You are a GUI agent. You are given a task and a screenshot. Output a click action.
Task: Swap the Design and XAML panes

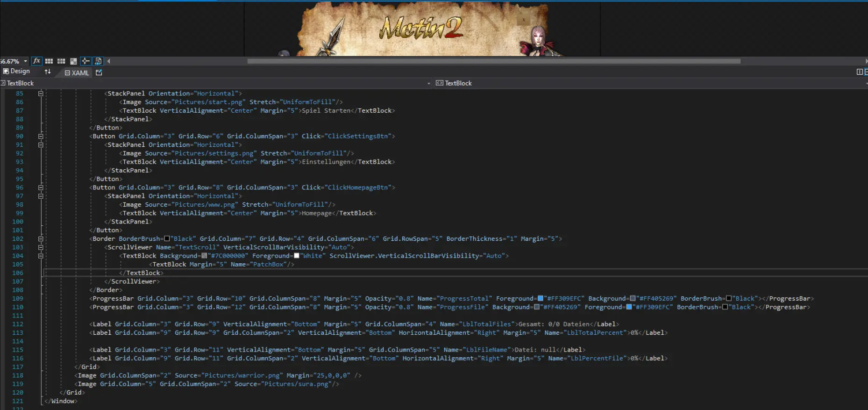[48, 72]
